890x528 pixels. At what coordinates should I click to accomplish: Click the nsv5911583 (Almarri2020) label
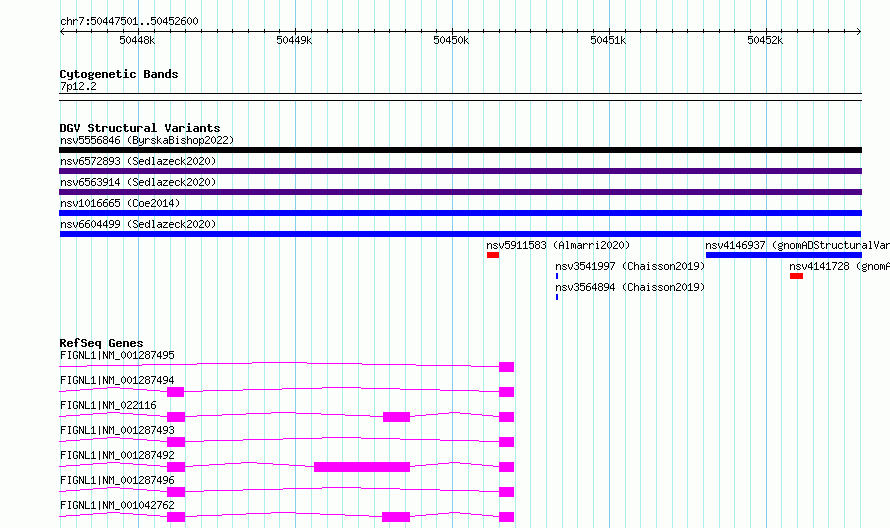[558, 245]
